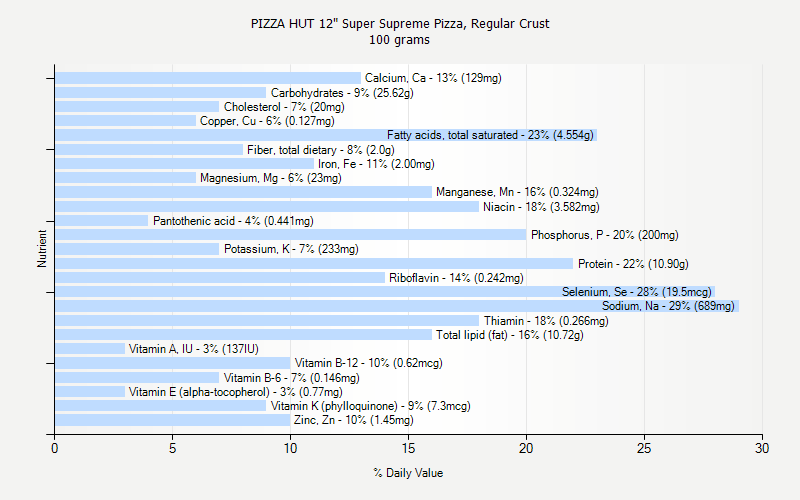Select the 'Sodium, Na - 29% (689mg)' label

(668, 306)
